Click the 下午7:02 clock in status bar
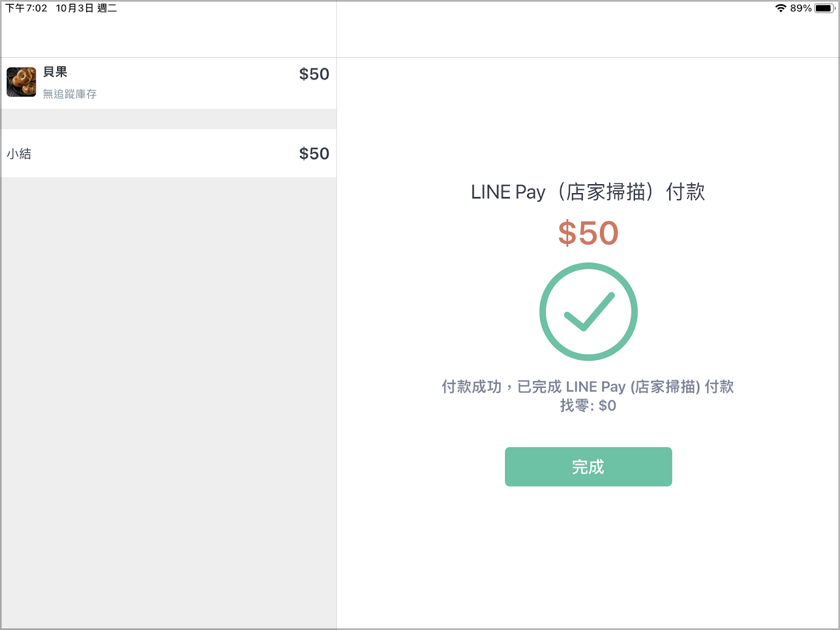 (x=26, y=8)
